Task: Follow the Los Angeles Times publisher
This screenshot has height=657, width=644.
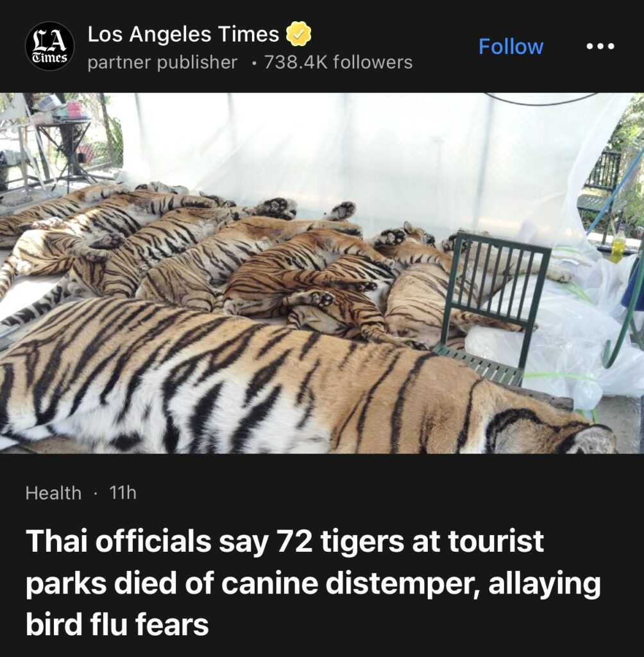Action: pos(511,46)
